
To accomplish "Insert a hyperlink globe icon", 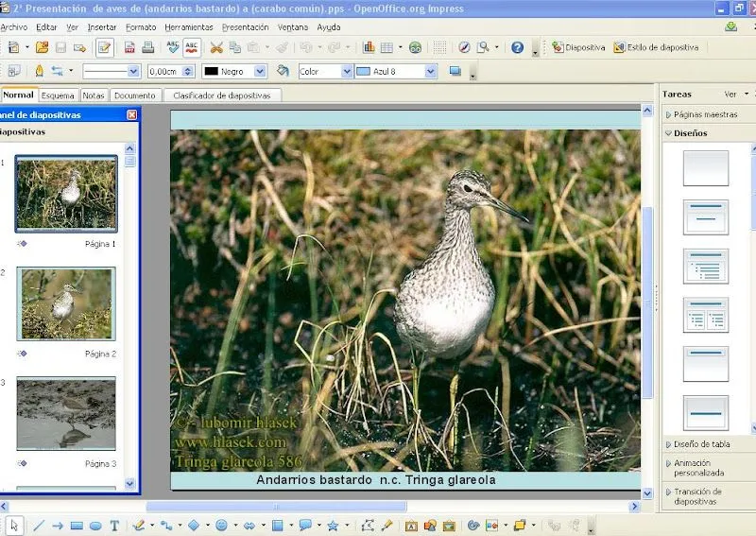I will point(415,47).
